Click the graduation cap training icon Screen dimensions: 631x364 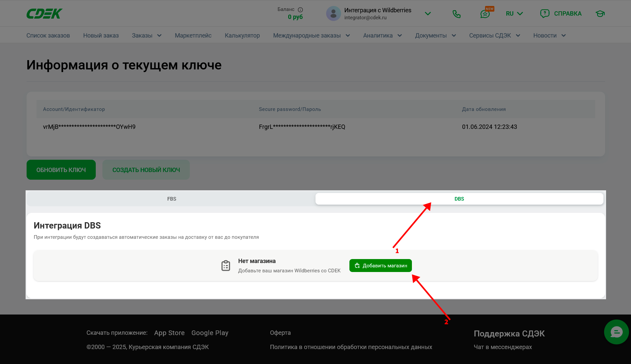[600, 14]
